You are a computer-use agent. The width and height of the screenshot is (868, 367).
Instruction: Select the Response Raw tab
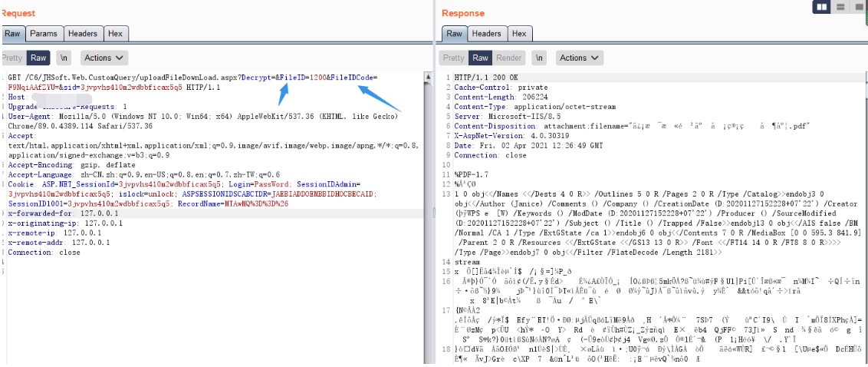454,34
